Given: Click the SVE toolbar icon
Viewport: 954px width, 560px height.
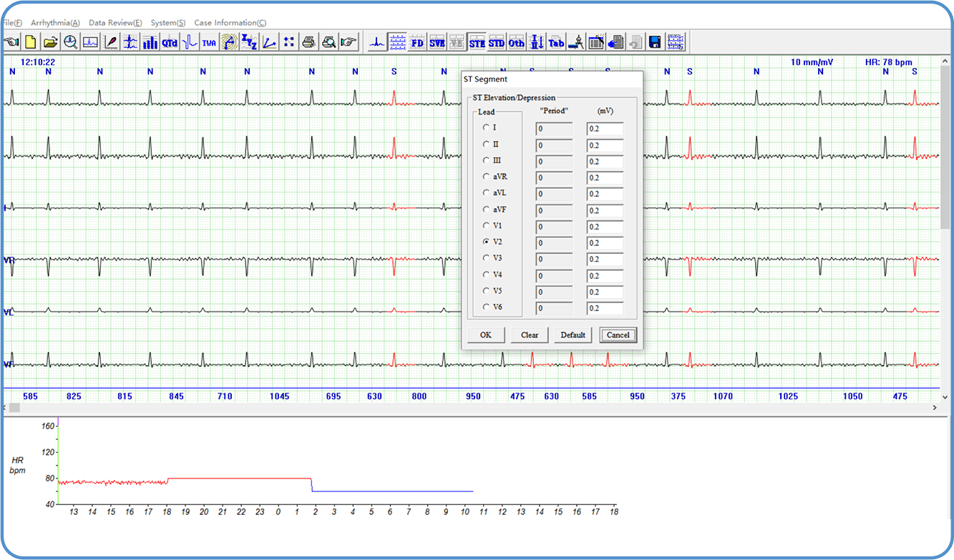Looking at the screenshot, I should (437, 42).
